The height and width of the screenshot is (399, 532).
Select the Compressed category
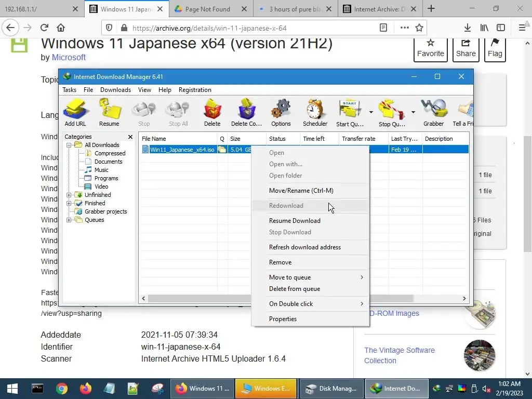pyautogui.click(x=110, y=153)
